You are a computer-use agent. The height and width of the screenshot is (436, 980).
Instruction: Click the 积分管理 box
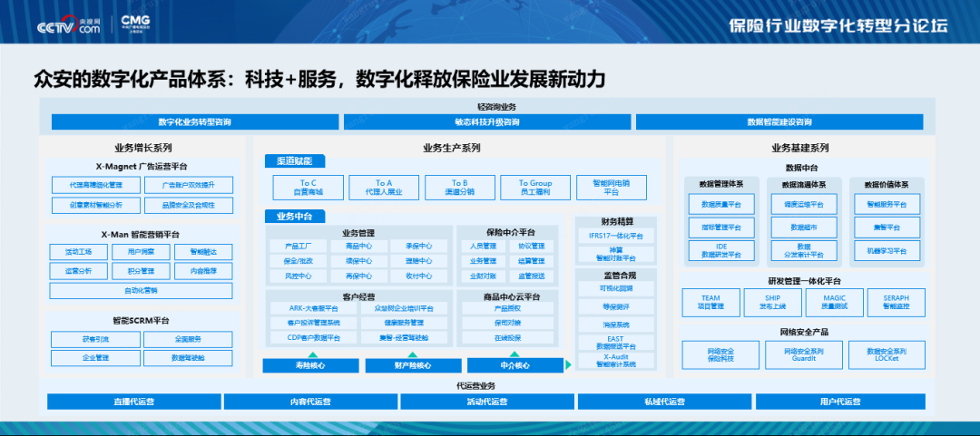pos(141,271)
